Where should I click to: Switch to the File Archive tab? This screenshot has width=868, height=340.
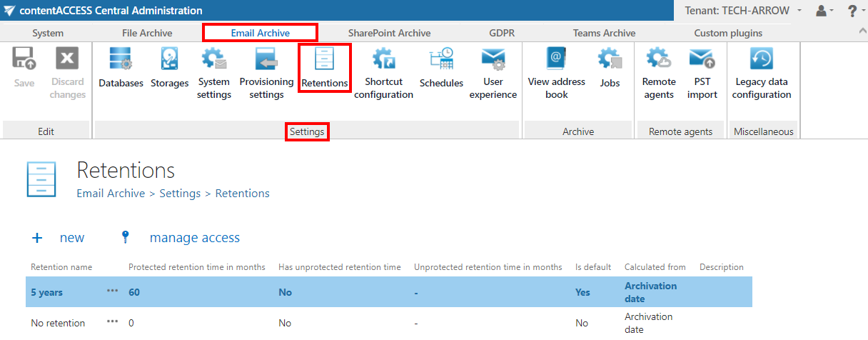146,33
